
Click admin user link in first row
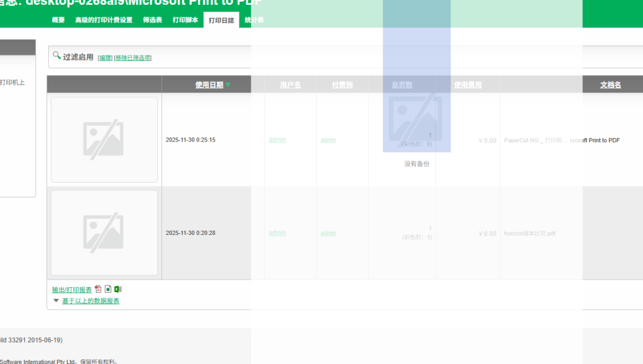(x=277, y=140)
